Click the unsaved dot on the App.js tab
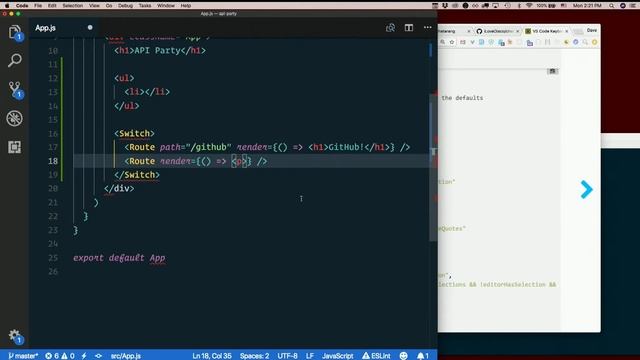The image size is (640, 360). (x=90, y=28)
